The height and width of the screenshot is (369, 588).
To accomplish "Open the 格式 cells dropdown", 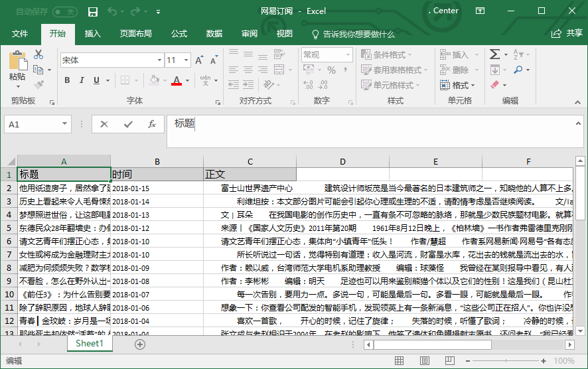I will point(457,85).
